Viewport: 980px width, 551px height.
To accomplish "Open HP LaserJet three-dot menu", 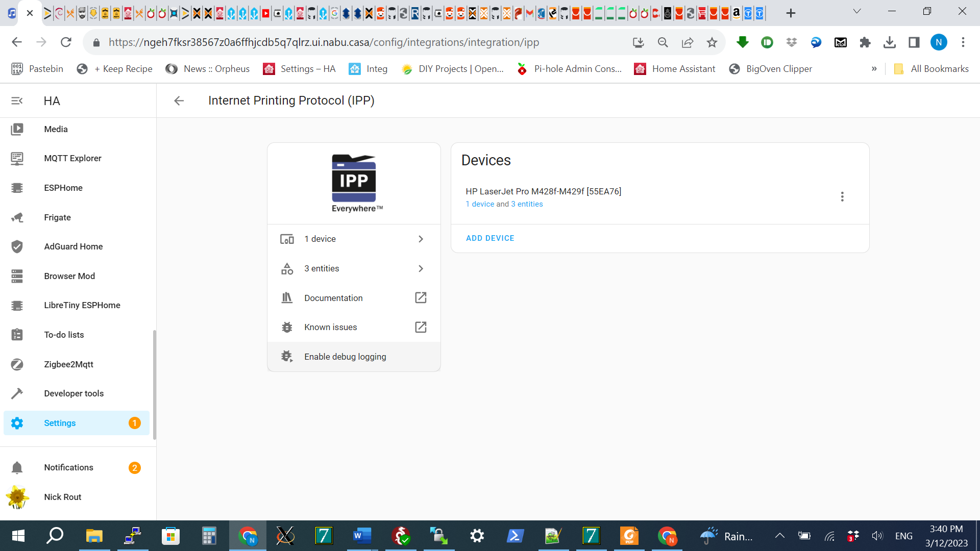I will 842,196.
